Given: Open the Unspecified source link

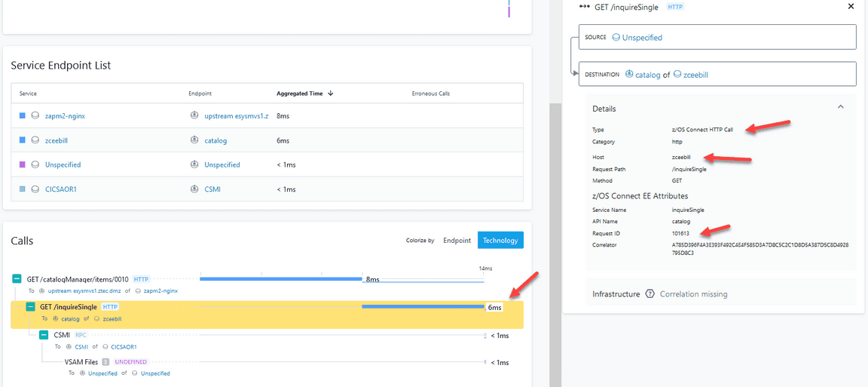Looking at the screenshot, I should (642, 38).
